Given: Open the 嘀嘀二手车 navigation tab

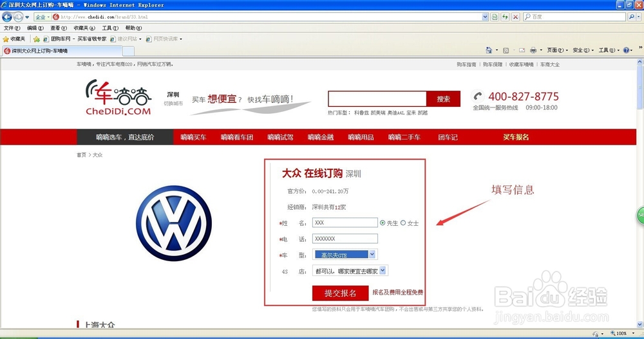Looking at the screenshot, I should [404, 137].
